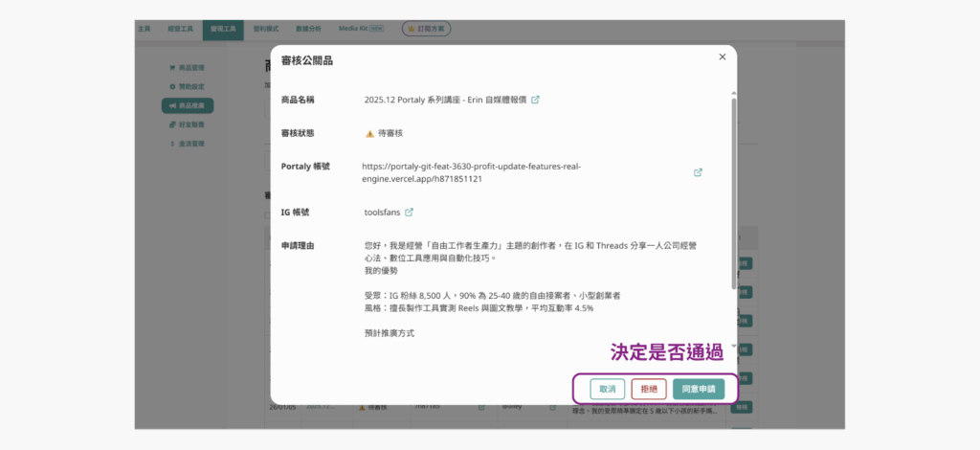Viewport: 980px width, 450px height.
Task: Click the crown icon in 訂閱方案 button
Action: point(411,30)
